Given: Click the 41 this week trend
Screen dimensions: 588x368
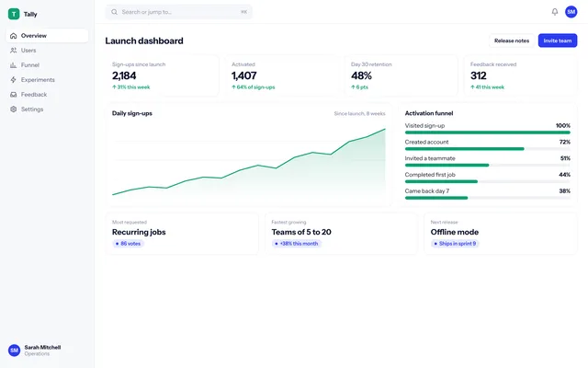Looking at the screenshot, I should coord(488,87).
